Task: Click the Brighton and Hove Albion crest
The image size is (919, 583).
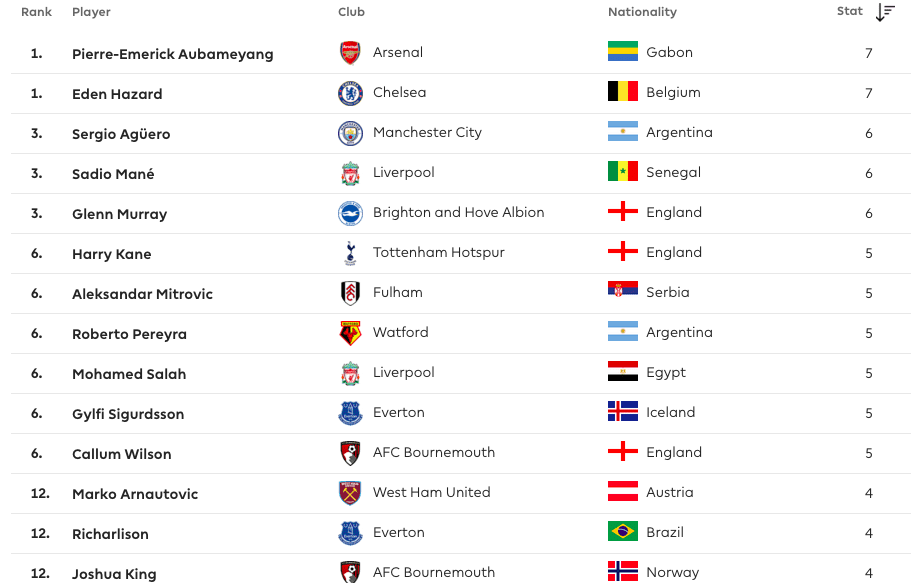Action: coord(350,213)
